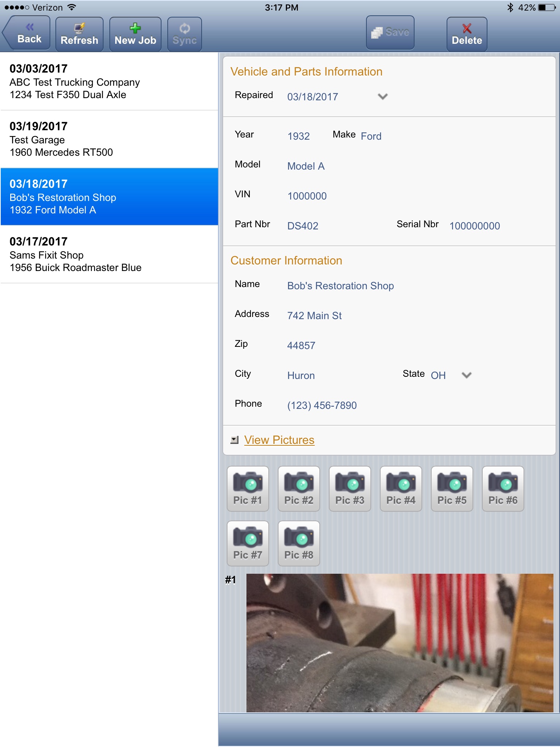
Task: Tap the battery indicator icon
Action: coord(547,7)
